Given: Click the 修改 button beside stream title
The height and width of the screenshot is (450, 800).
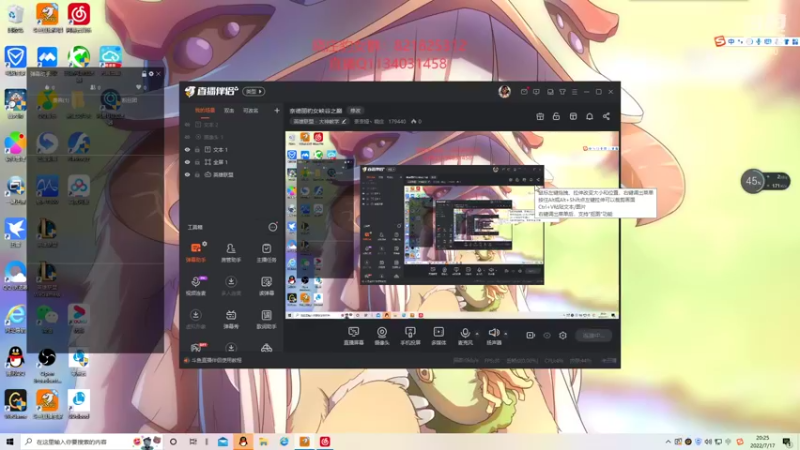Looking at the screenshot, I should tap(355, 110).
